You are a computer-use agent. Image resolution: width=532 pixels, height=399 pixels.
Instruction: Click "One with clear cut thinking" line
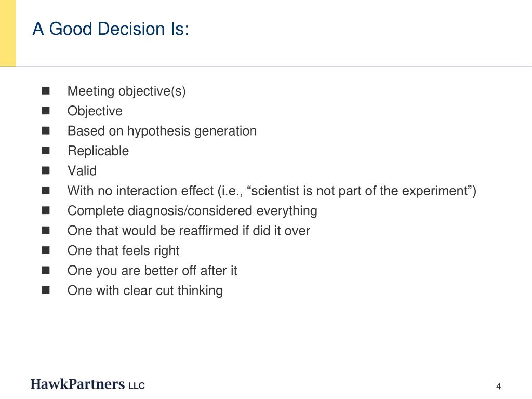[x=145, y=291]
